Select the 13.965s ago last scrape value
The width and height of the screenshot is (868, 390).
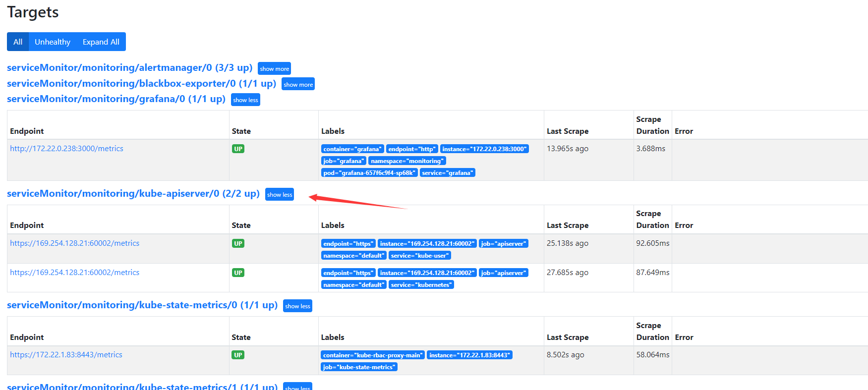[568, 149]
